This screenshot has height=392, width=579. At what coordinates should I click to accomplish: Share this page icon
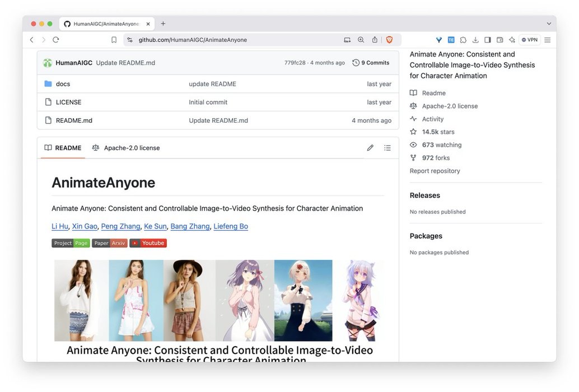coord(375,40)
